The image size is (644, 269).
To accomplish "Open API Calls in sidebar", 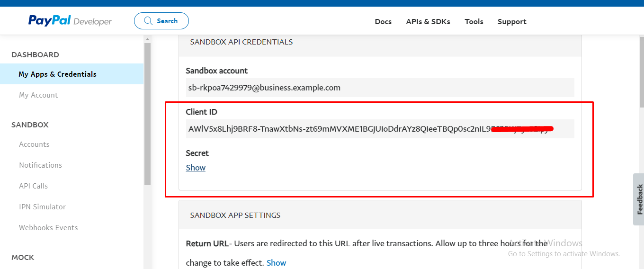I will tap(33, 186).
